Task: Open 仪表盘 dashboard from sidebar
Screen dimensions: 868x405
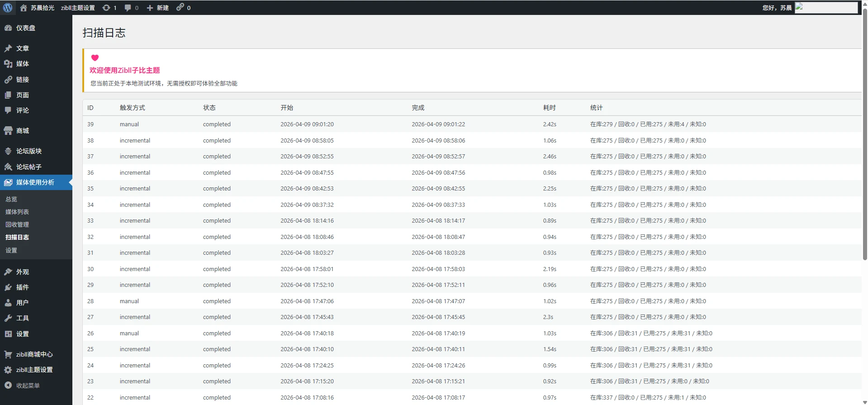Action: [25, 28]
